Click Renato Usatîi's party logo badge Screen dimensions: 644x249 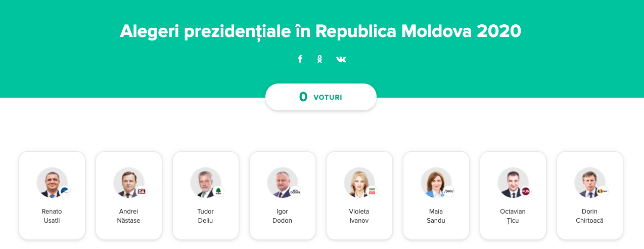[65, 191]
